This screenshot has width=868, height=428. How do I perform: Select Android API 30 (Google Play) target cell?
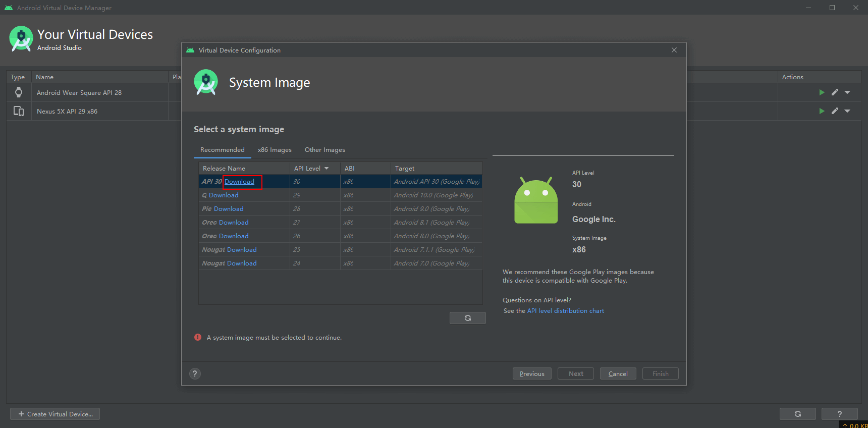[437, 182]
